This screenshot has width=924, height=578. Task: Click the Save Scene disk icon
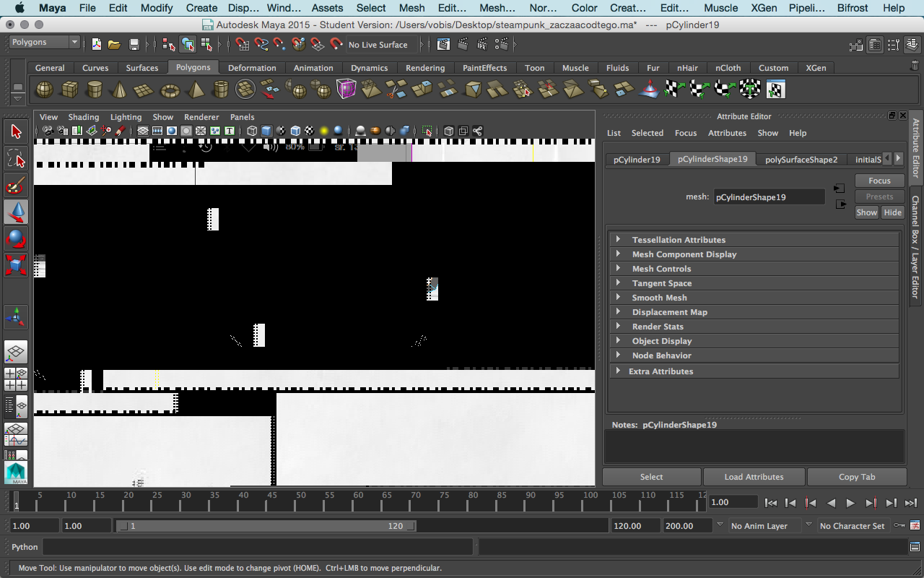click(134, 45)
